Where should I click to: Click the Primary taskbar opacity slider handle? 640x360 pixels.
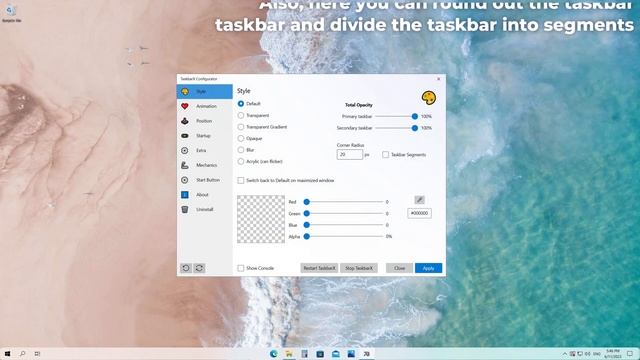tap(415, 116)
